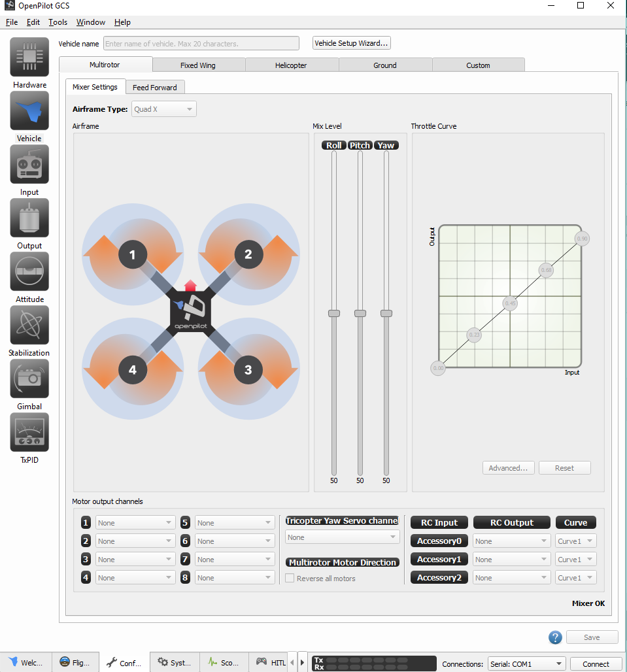Switch to the Feed Forward tab
This screenshot has width=627, height=672.
click(155, 88)
